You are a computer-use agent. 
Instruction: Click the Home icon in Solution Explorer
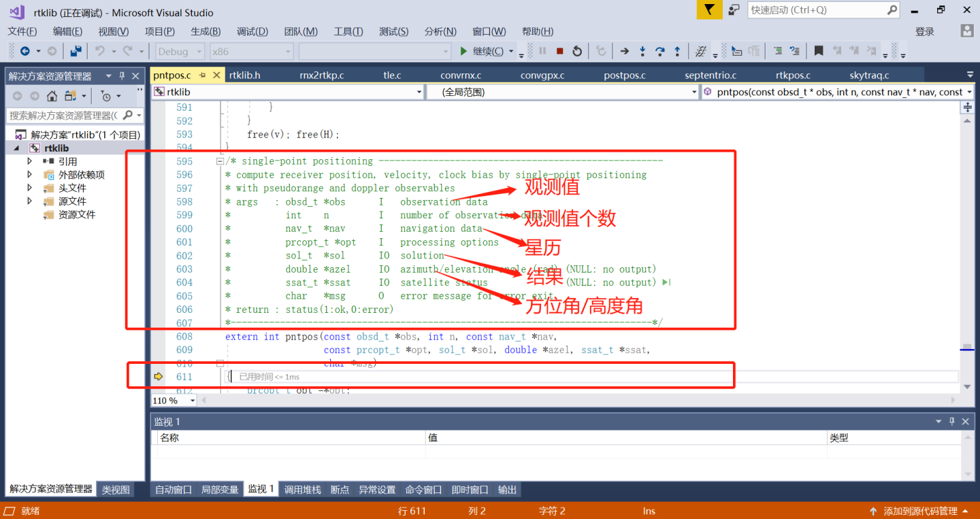(x=52, y=96)
